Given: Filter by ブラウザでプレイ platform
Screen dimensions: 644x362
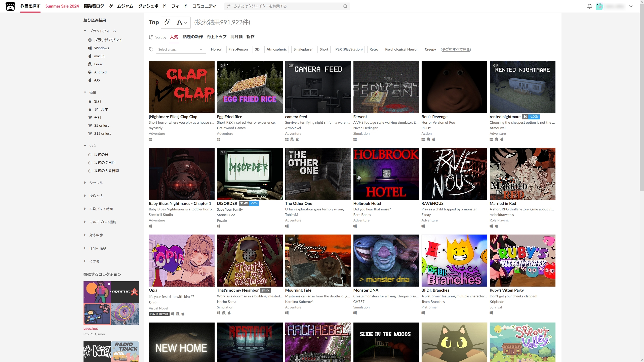Looking at the screenshot, I should tap(108, 40).
